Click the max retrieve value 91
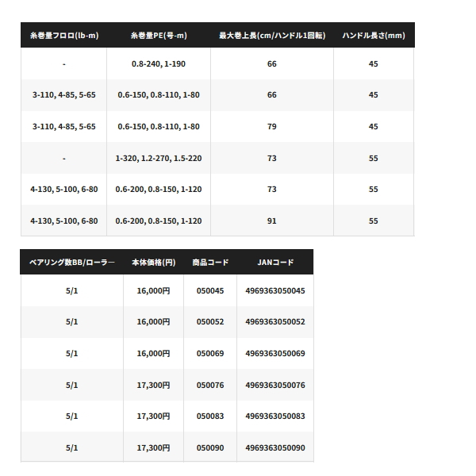Screen dimensions: 476x476 (x=271, y=221)
